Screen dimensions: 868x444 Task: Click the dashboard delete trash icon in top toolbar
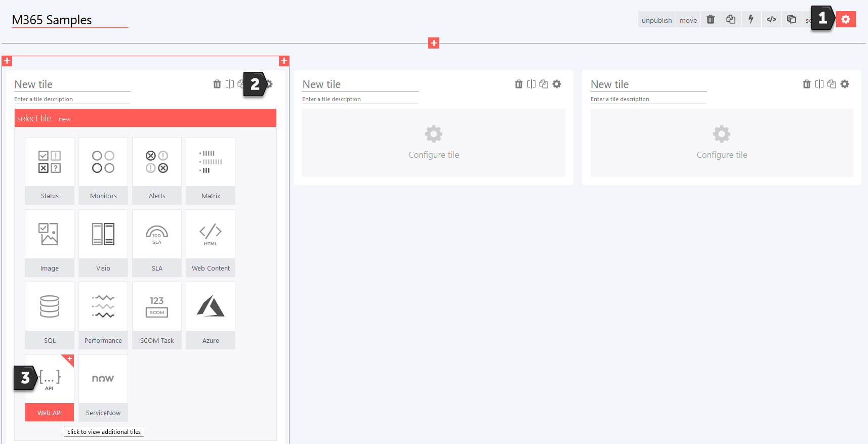coord(711,20)
